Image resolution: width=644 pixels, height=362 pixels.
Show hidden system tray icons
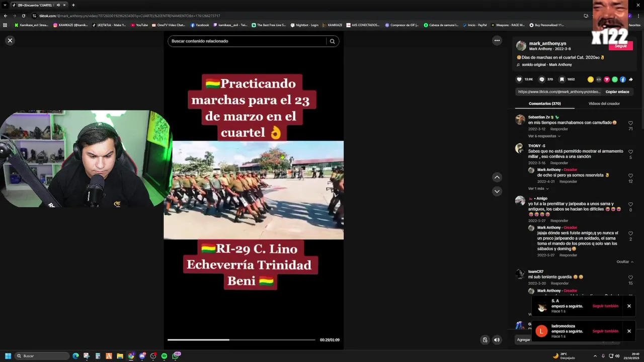[595, 356]
